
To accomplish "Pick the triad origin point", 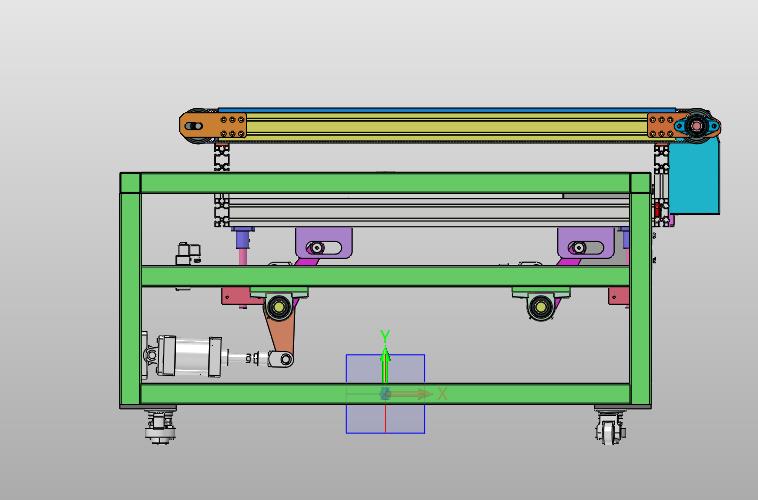I will [x=385, y=394].
